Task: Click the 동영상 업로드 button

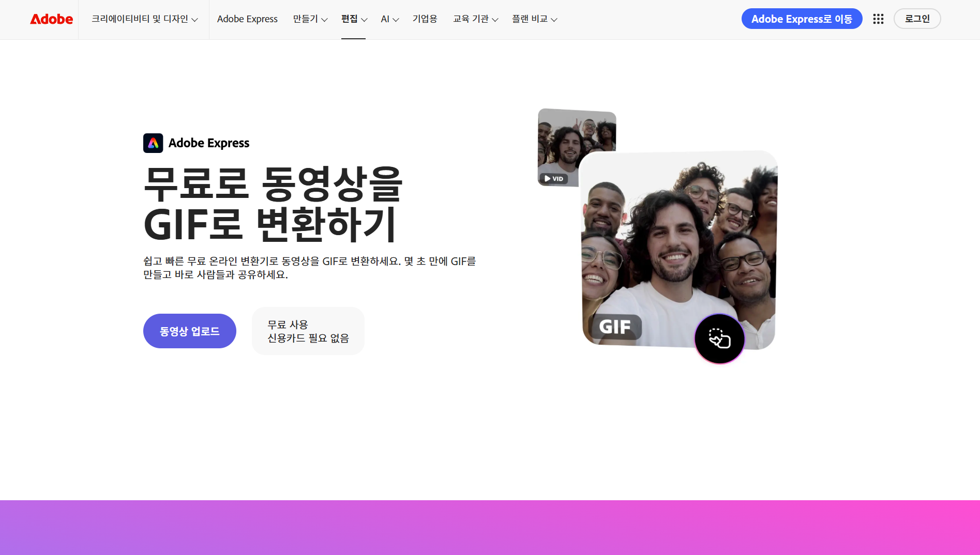Action: coord(190,331)
